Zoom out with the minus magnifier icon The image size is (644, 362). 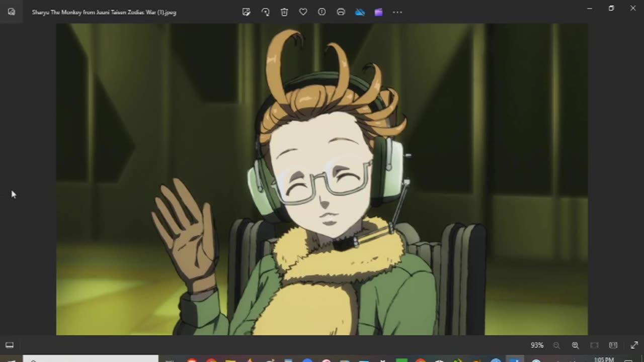pyautogui.click(x=556, y=345)
